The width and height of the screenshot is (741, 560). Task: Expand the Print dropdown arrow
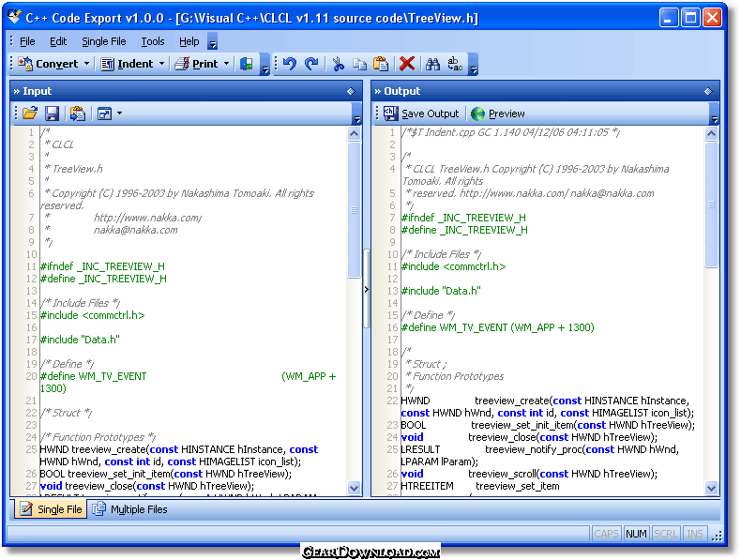pyautogui.click(x=226, y=64)
